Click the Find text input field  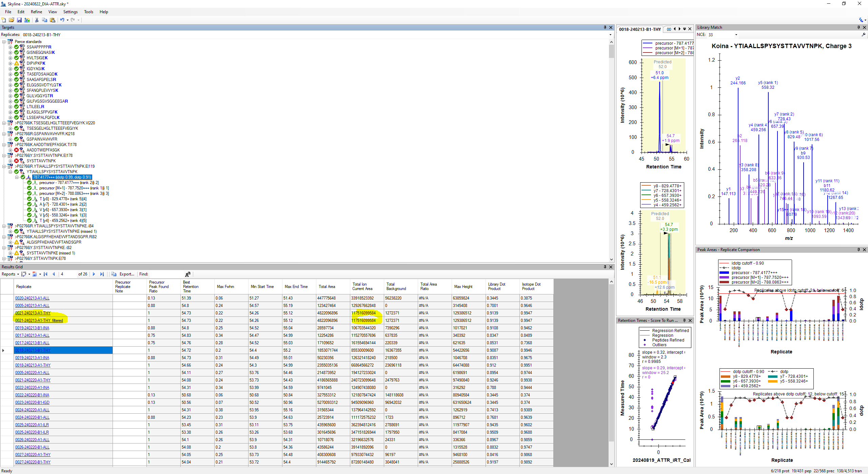pyautogui.click(x=166, y=274)
